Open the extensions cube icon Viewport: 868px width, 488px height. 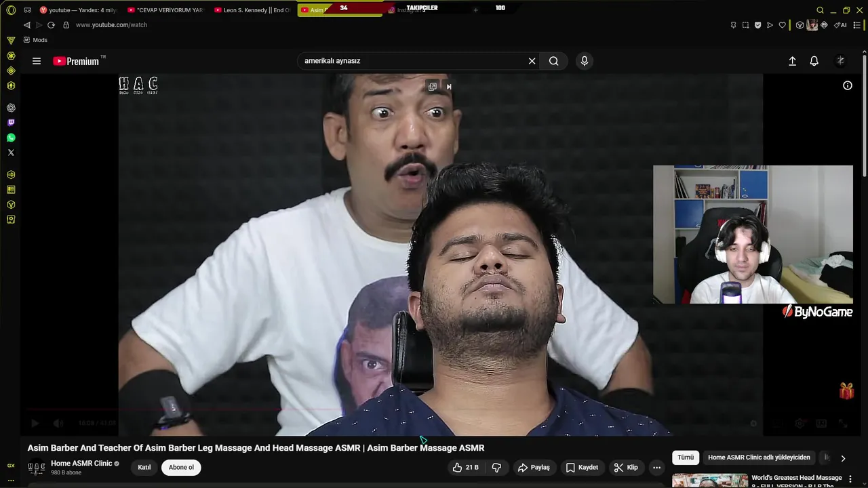pyautogui.click(x=800, y=25)
